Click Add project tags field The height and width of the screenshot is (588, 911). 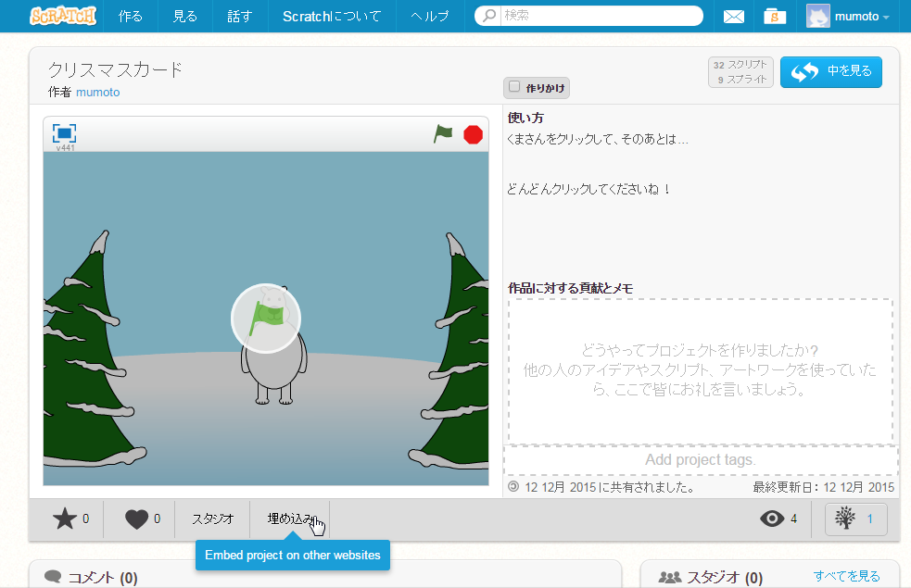click(x=701, y=459)
